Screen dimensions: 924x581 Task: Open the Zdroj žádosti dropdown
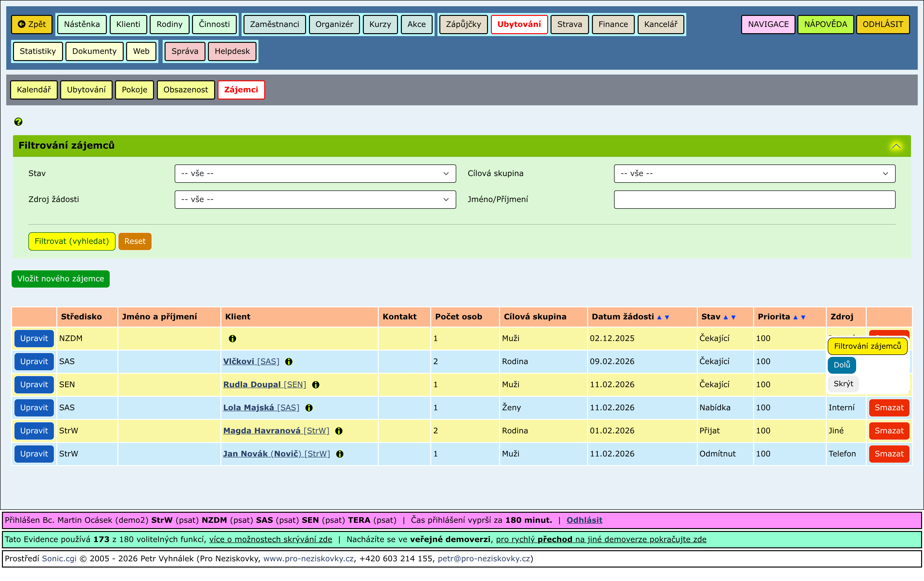(315, 199)
